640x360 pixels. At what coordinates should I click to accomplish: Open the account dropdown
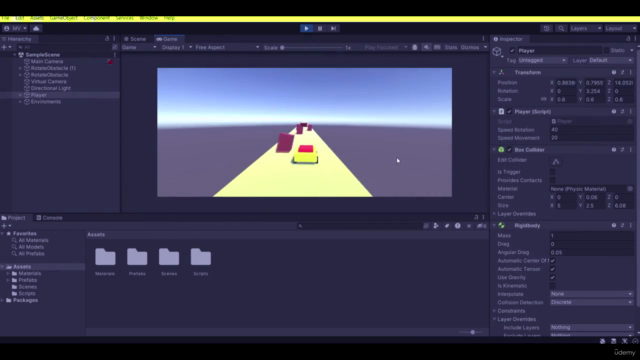tap(15, 28)
